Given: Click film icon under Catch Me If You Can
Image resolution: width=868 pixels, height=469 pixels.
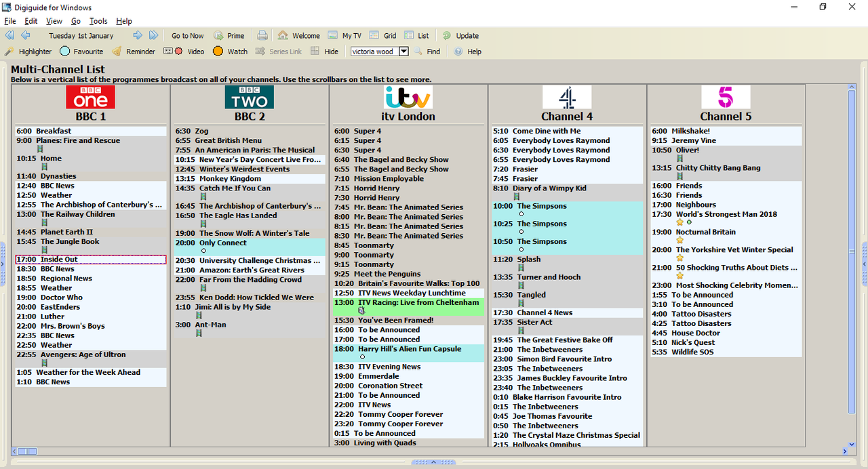Looking at the screenshot, I should (203, 197).
